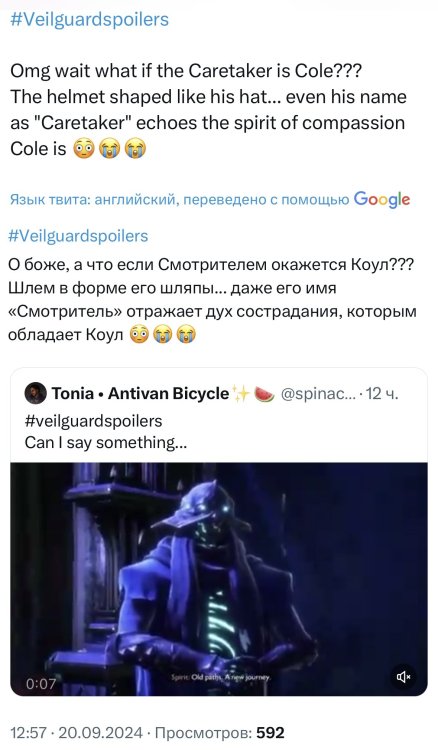
Task: Click the watermelon emoji in Tonia's name
Action: (x=264, y=394)
